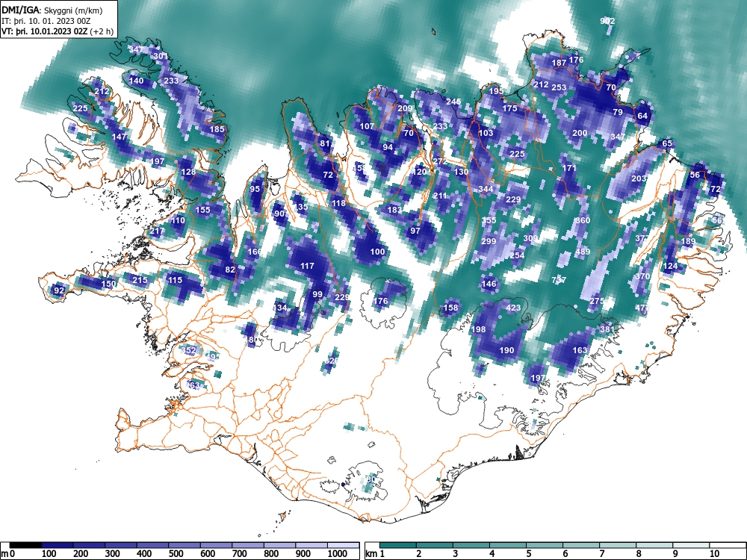Pick km legend swatch between 1 and 2

coord(398,545)
